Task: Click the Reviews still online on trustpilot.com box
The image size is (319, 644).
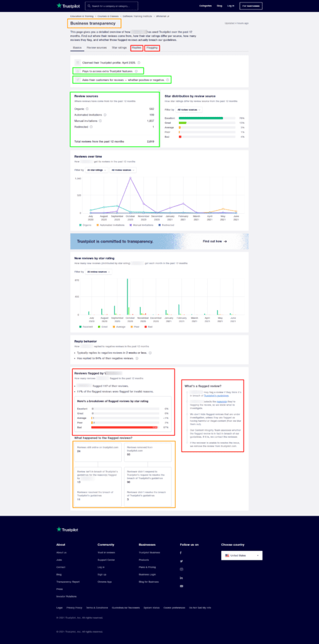Action: (x=98, y=452)
